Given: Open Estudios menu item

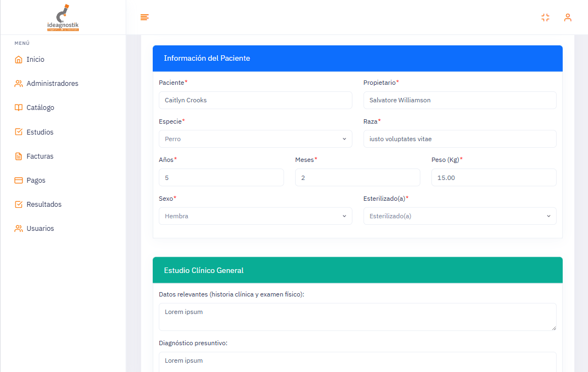Looking at the screenshot, I should (x=40, y=132).
